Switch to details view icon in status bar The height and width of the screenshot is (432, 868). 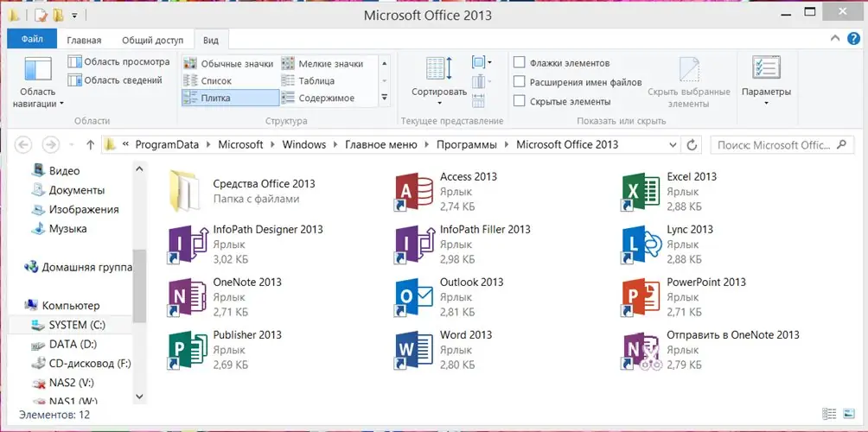829,413
